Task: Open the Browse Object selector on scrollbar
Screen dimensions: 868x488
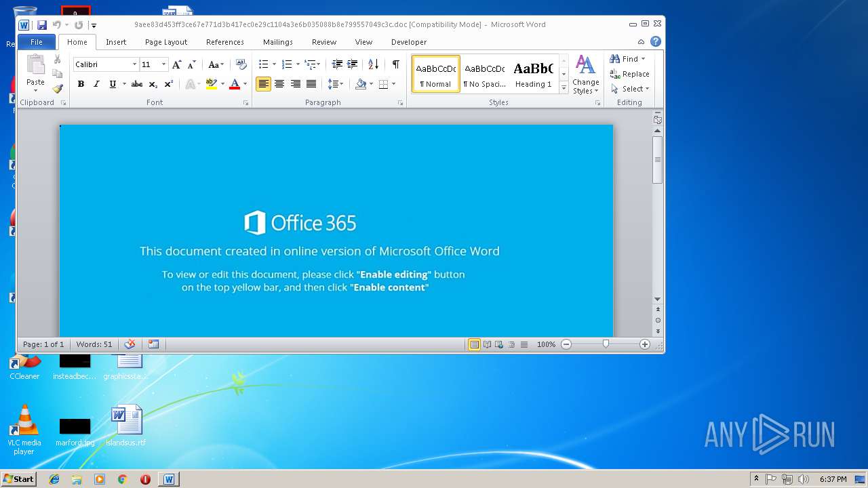Action: coord(657,320)
